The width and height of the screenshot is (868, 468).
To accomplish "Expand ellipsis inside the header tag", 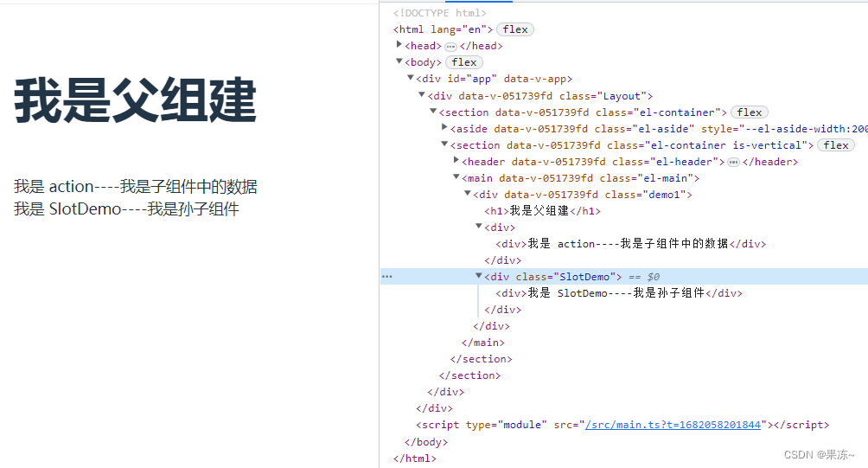I will tap(733, 163).
